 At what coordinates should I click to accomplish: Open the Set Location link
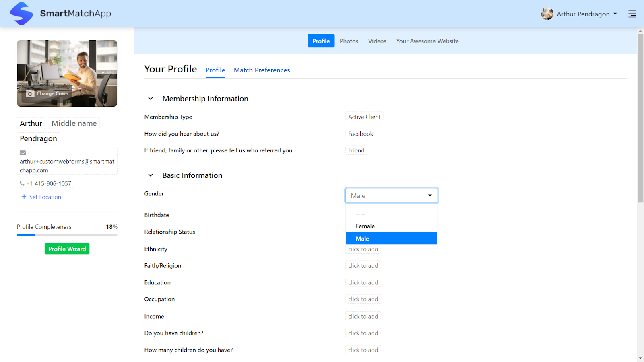click(x=45, y=197)
